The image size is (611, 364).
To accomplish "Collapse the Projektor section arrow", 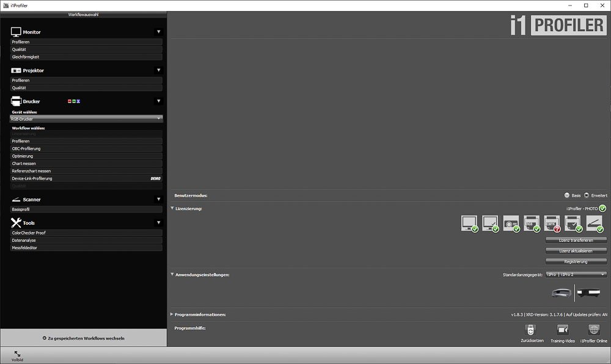I will pos(159,70).
